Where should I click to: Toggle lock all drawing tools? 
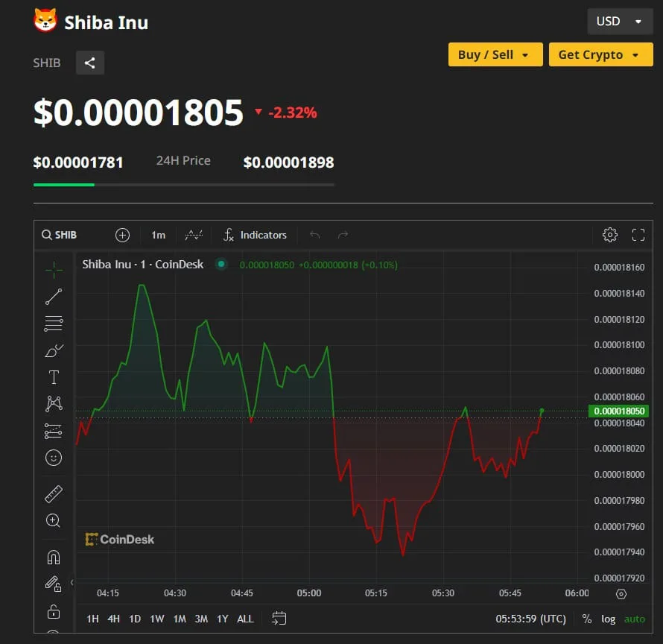pos(54,611)
